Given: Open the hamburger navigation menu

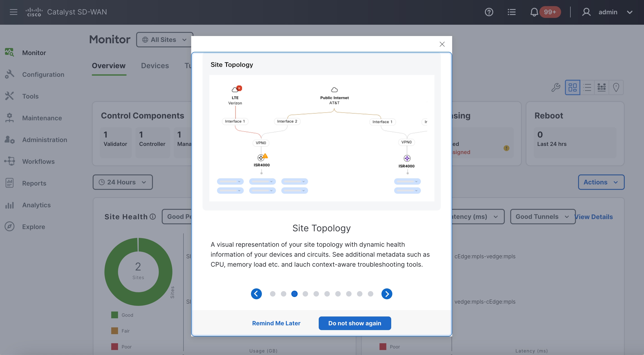Looking at the screenshot, I should (14, 12).
